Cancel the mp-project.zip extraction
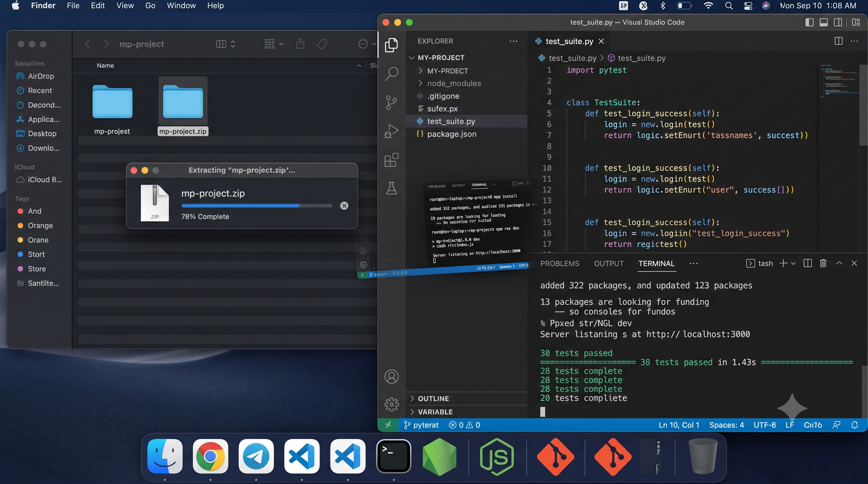 coord(344,206)
